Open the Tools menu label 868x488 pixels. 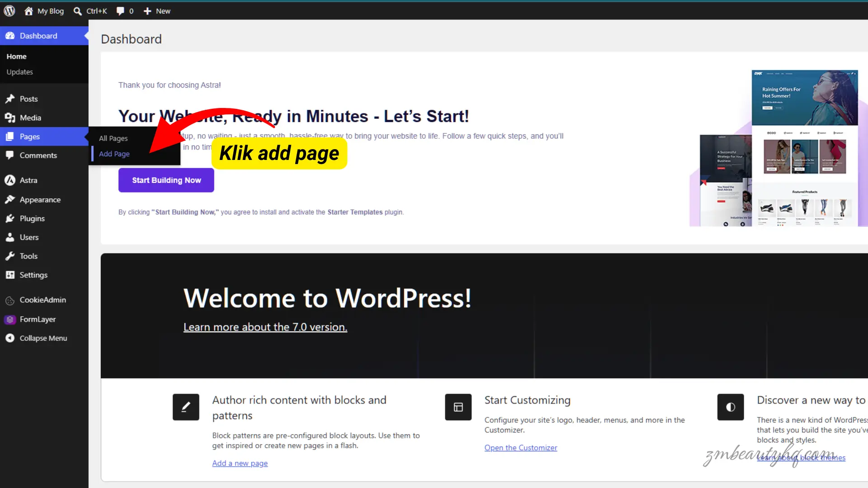pos(28,256)
